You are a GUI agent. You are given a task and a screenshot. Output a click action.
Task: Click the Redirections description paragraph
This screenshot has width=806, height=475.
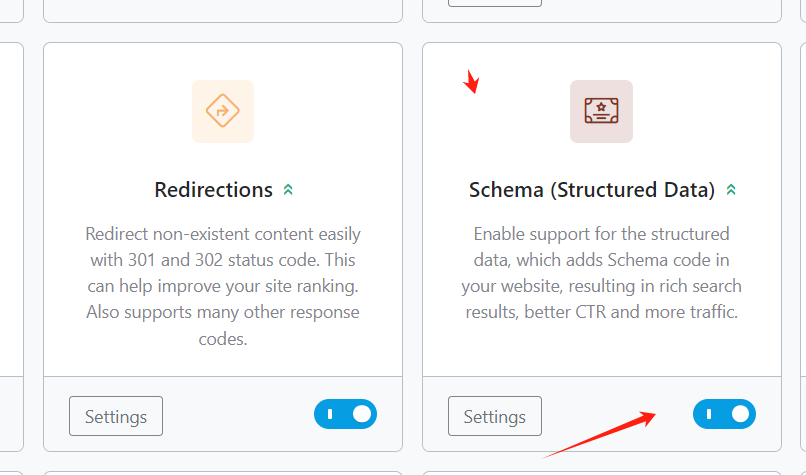pyautogui.click(x=223, y=286)
